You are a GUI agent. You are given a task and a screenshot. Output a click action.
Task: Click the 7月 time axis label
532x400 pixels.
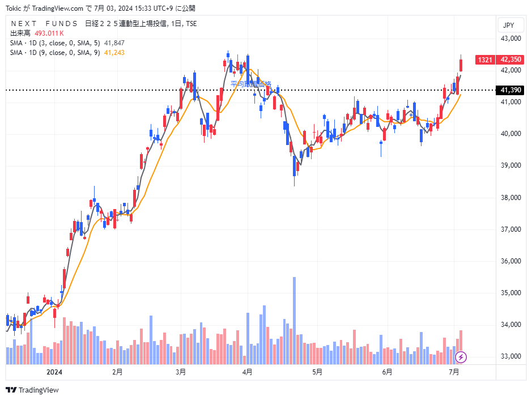coord(454,372)
